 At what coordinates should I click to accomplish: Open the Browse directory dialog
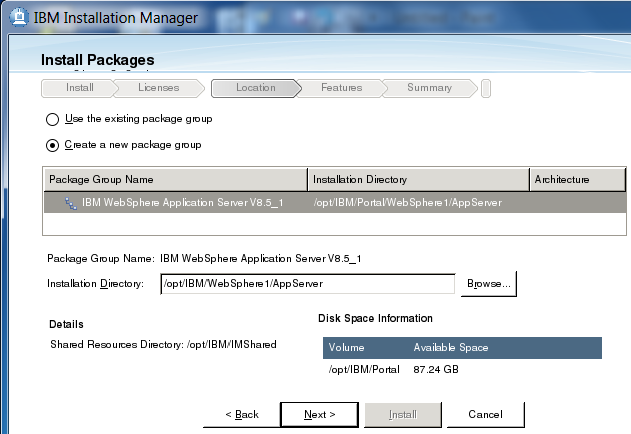[489, 284]
